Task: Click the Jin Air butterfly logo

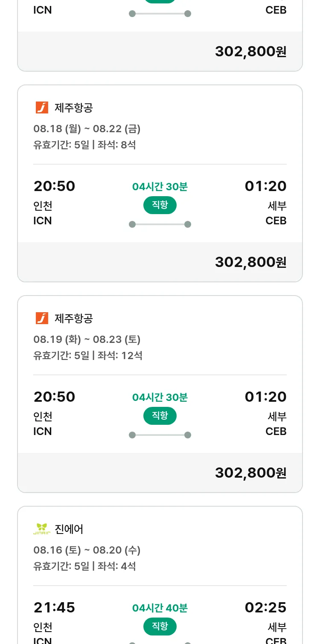Action: (42, 529)
